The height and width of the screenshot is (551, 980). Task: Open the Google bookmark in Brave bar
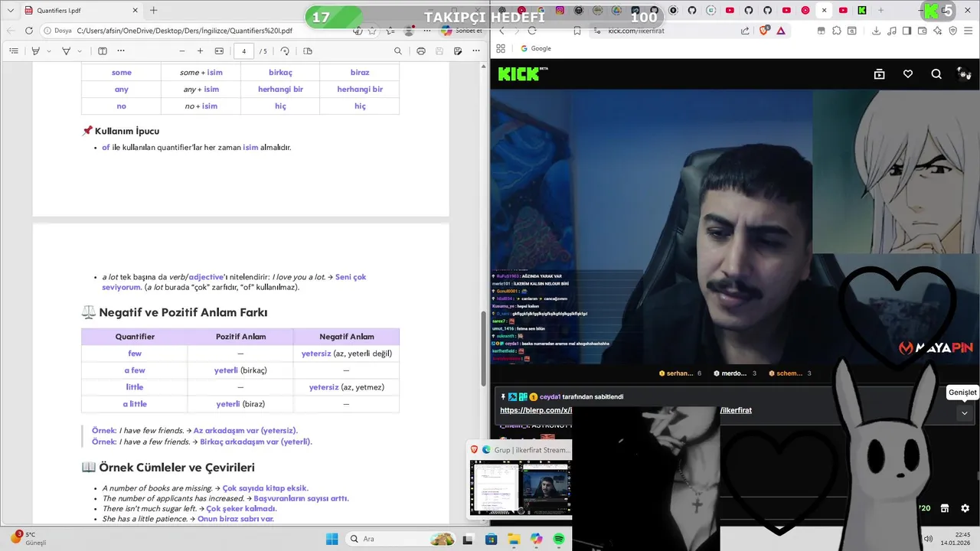coord(536,48)
